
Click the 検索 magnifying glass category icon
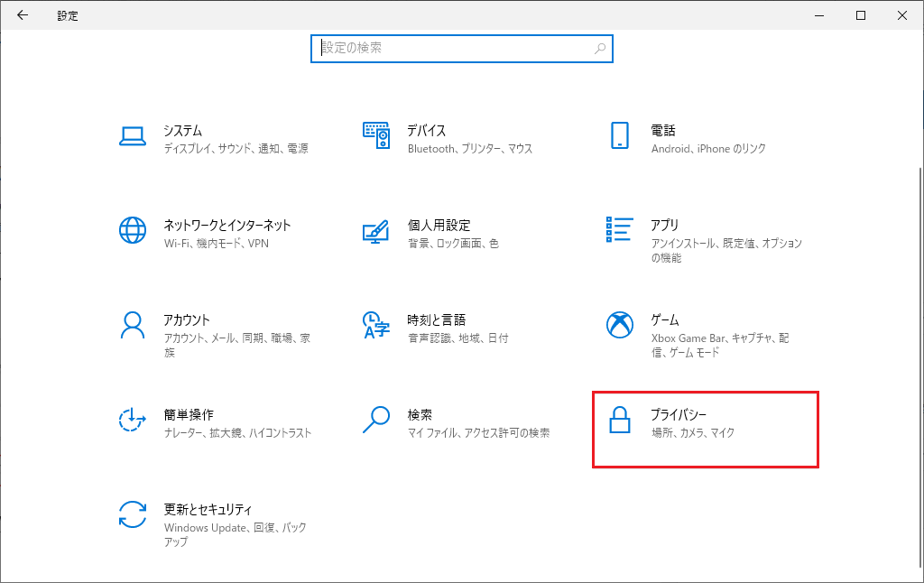(375, 420)
